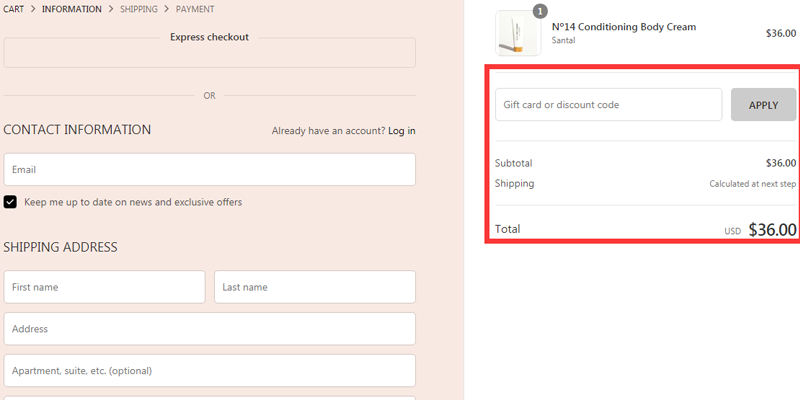The width and height of the screenshot is (800, 400).
Task: Click Log in link
Action: pyautogui.click(x=402, y=131)
